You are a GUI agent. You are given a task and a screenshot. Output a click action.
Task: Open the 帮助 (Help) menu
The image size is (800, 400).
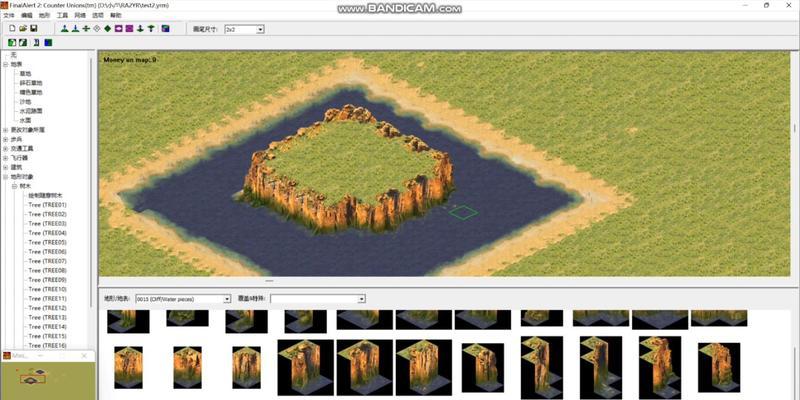pyautogui.click(x=116, y=15)
